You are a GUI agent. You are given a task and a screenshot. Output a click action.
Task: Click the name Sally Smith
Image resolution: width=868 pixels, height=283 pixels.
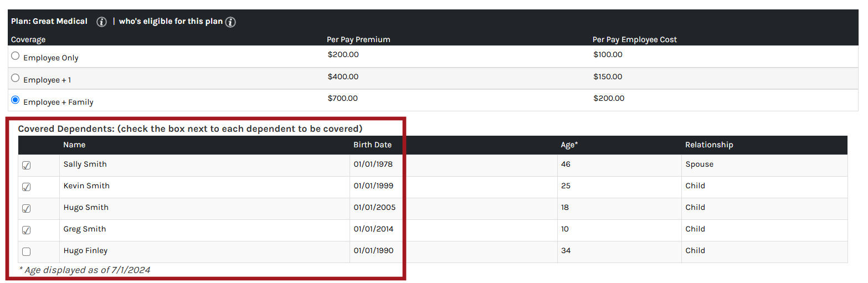tap(85, 164)
